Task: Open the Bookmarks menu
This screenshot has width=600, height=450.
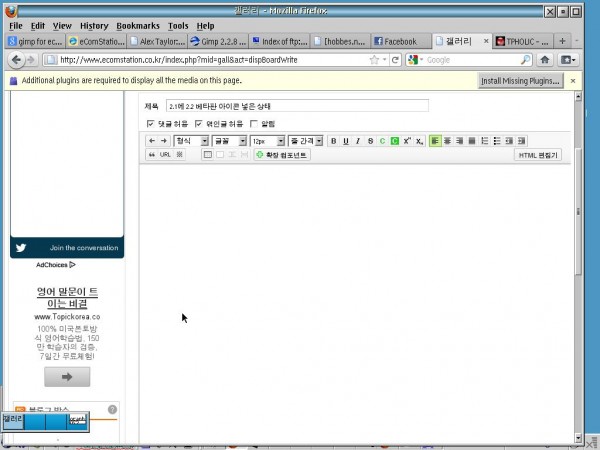Action: coord(138,26)
